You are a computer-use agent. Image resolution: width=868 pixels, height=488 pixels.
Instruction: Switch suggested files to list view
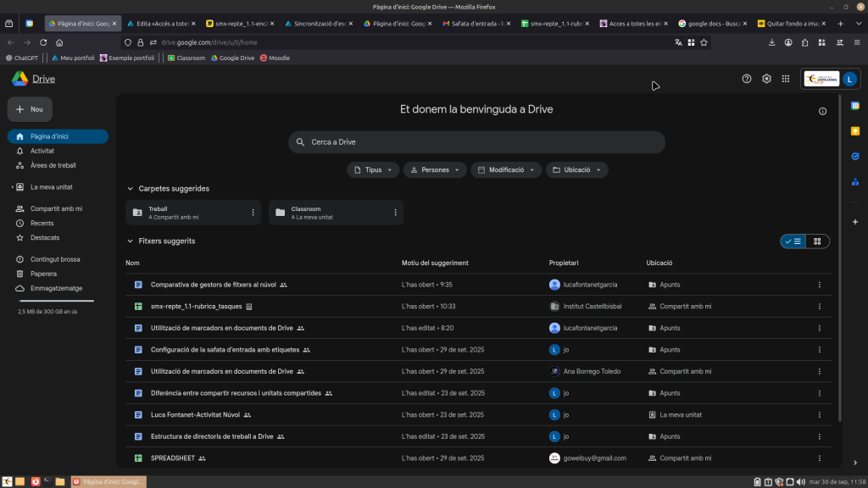793,241
